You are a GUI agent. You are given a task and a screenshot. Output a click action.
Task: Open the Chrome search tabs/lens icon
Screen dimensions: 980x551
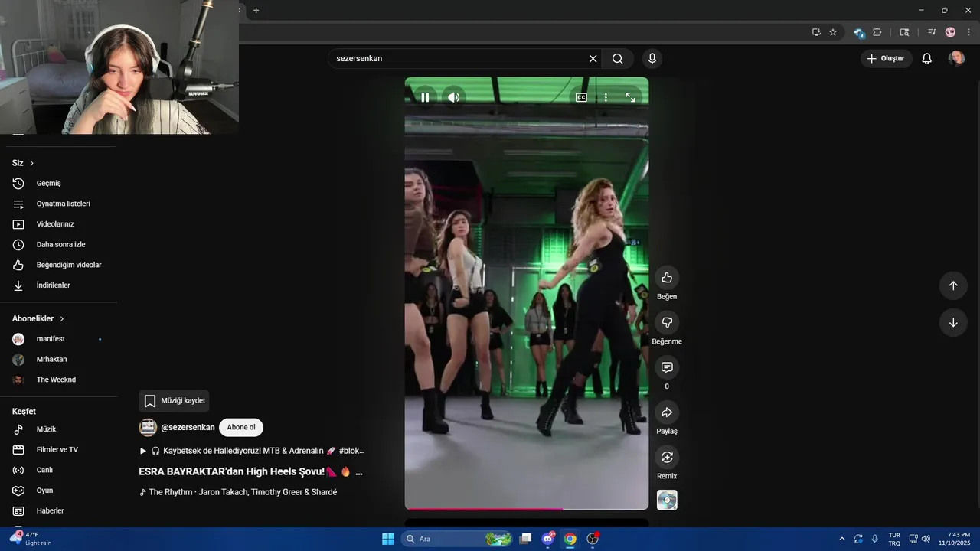tap(904, 32)
